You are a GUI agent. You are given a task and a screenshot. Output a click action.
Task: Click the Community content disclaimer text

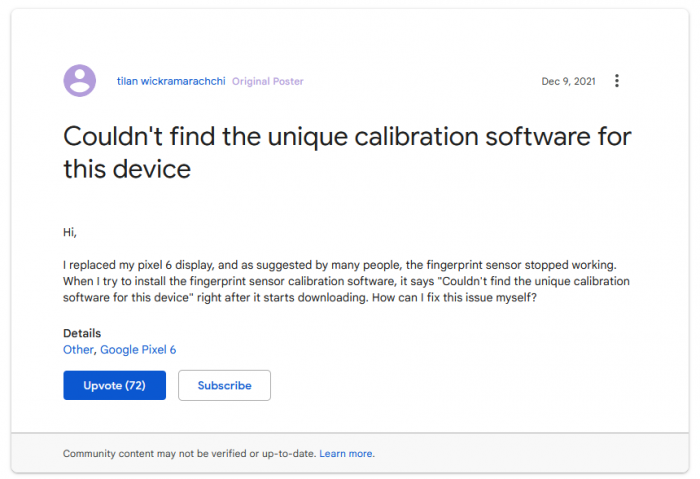click(190, 454)
